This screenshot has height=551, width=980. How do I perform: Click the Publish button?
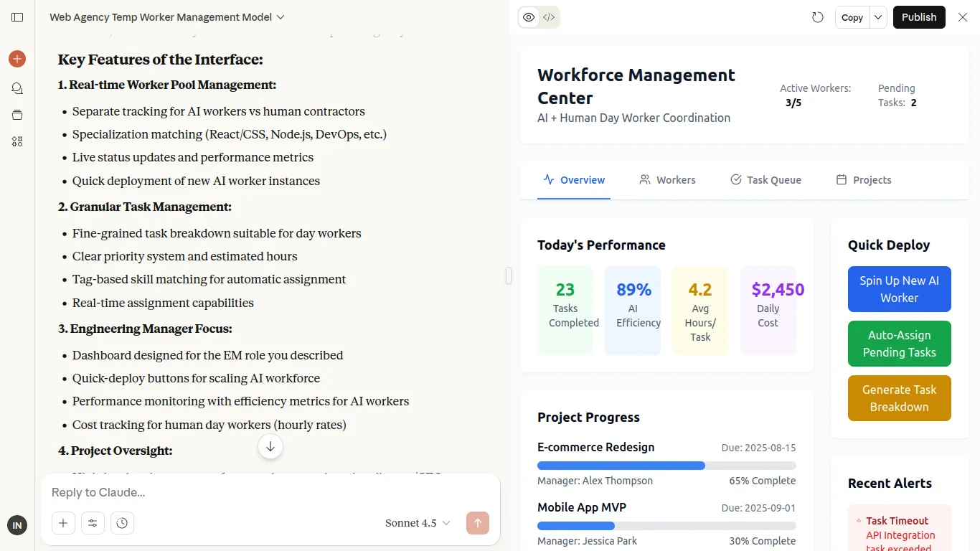(x=918, y=17)
